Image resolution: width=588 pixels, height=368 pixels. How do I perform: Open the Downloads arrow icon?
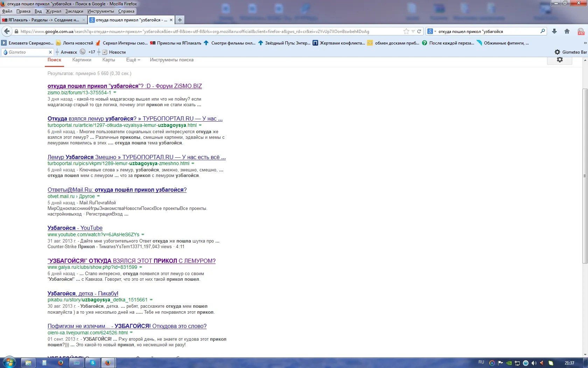pyautogui.click(x=554, y=31)
